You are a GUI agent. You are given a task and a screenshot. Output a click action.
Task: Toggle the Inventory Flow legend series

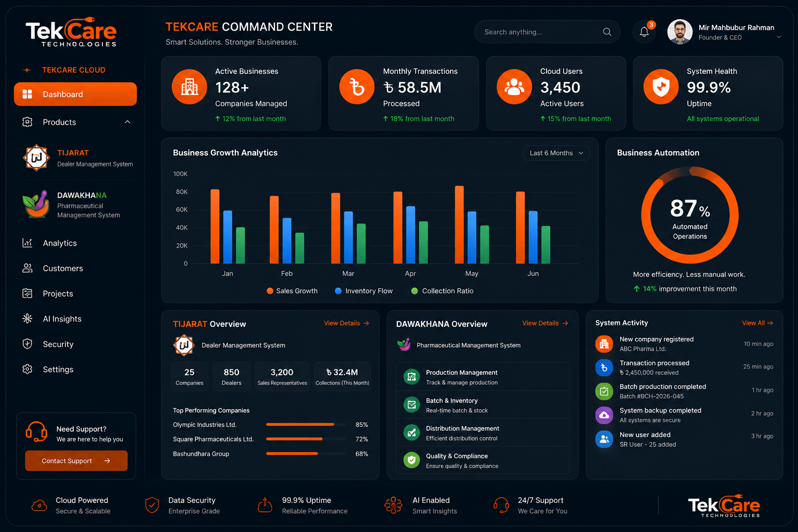point(364,291)
